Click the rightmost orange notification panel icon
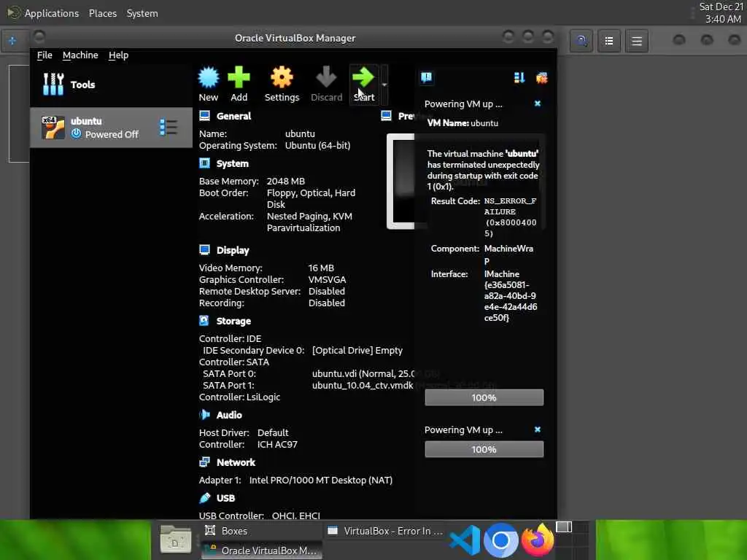 [542, 77]
